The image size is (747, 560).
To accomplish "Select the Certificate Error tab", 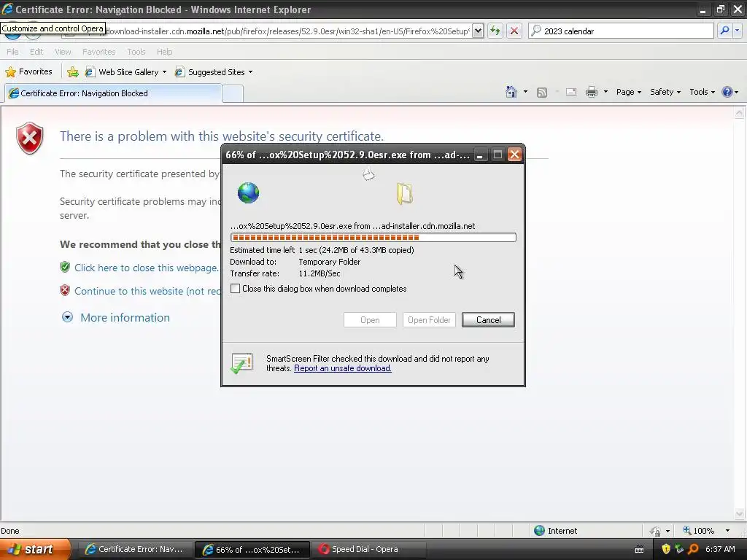I will point(113,93).
